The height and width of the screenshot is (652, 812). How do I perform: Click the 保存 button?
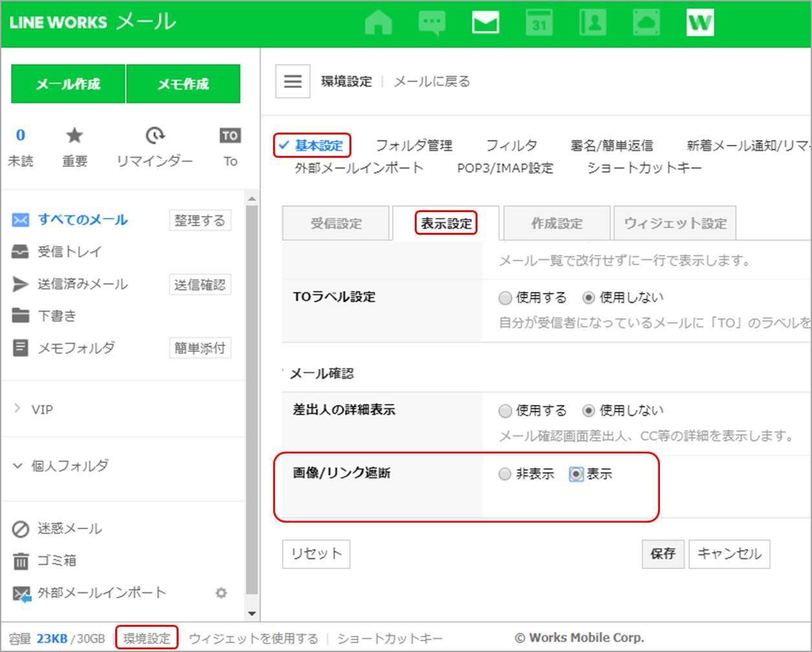pyautogui.click(x=663, y=554)
